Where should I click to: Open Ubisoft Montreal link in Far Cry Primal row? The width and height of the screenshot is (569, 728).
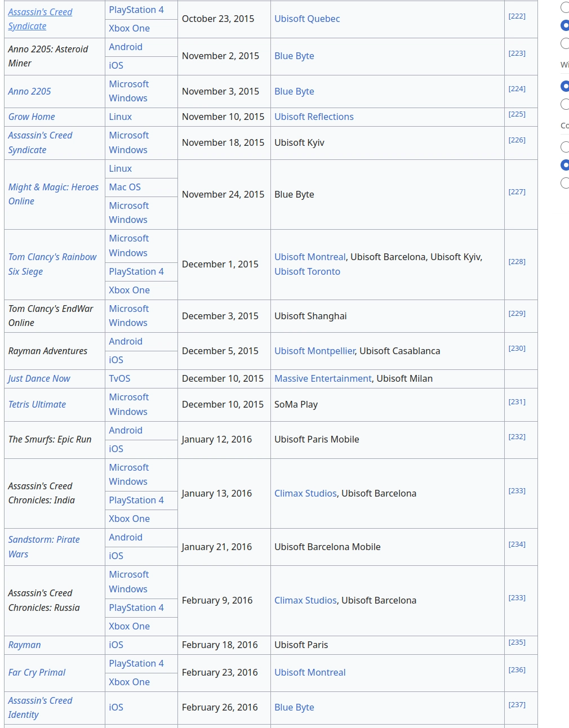310,672
